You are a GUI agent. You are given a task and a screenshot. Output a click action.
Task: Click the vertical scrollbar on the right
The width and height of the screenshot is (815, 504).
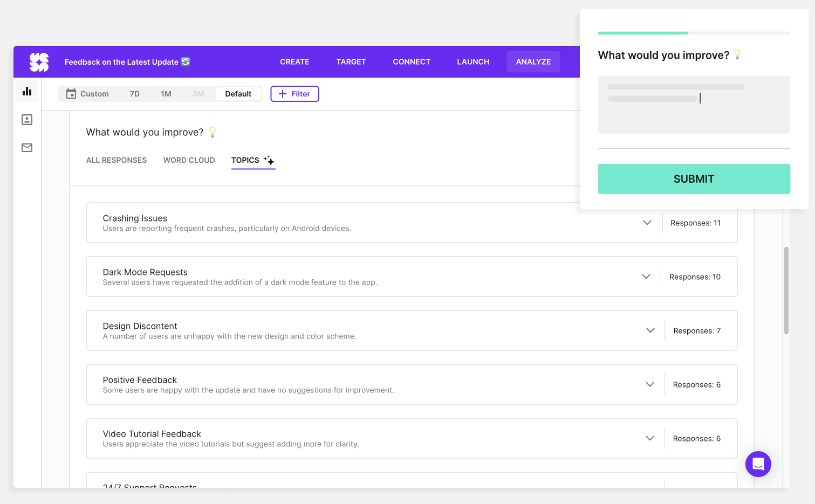point(786,291)
